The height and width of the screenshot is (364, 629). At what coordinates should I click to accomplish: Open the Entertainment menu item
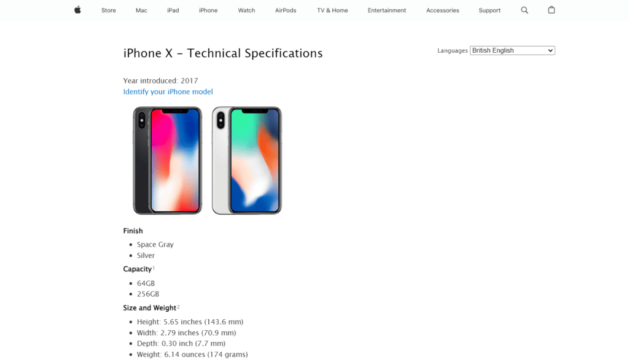tap(386, 10)
